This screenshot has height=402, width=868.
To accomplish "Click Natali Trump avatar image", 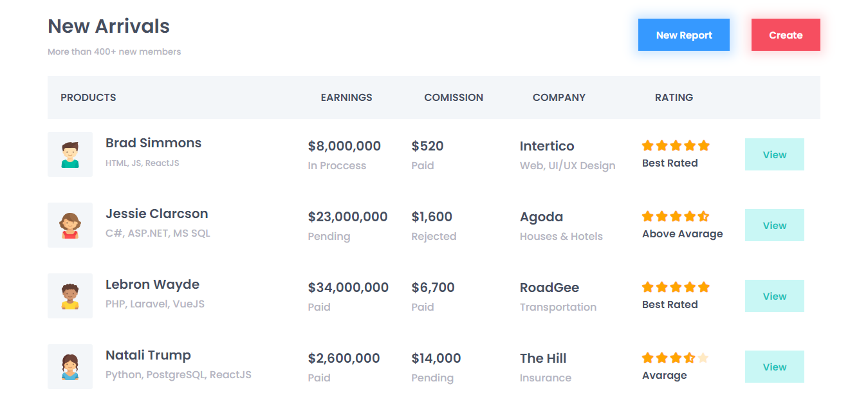I will [x=70, y=367].
